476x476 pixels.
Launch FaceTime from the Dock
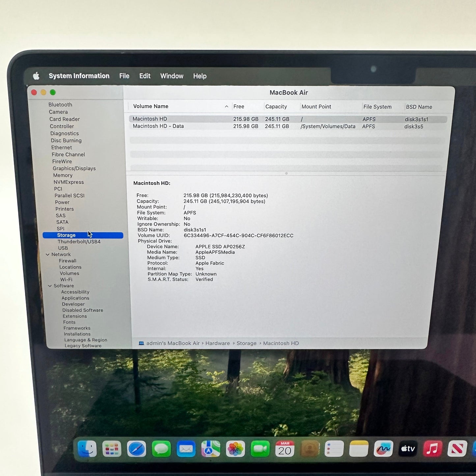(260, 449)
